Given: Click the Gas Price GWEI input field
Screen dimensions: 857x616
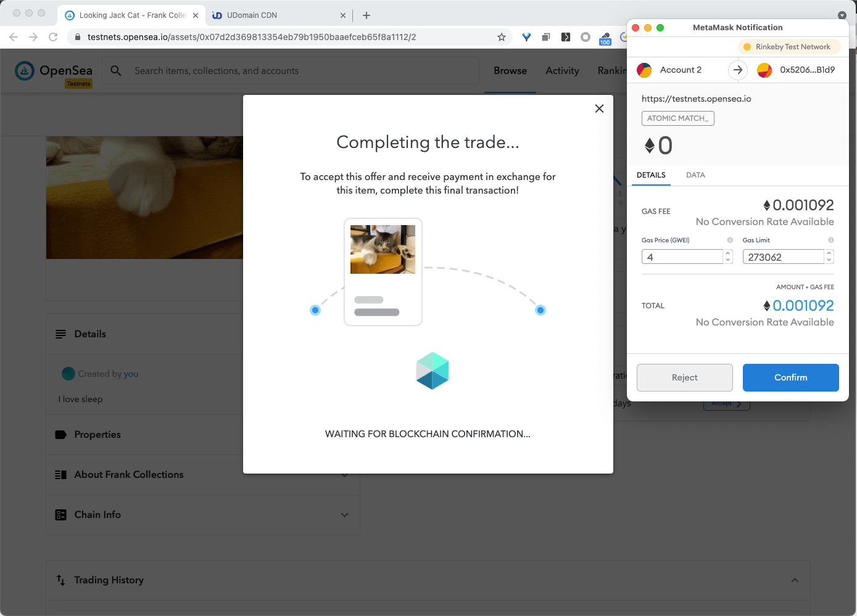Looking at the screenshot, I should point(682,257).
